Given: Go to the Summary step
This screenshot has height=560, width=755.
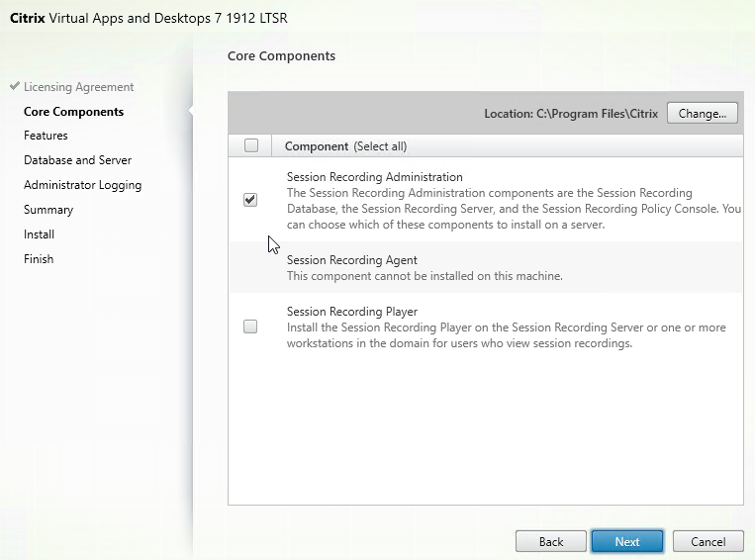Looking at the screenshot, I should pyautogui.click(x=48, y=210).
